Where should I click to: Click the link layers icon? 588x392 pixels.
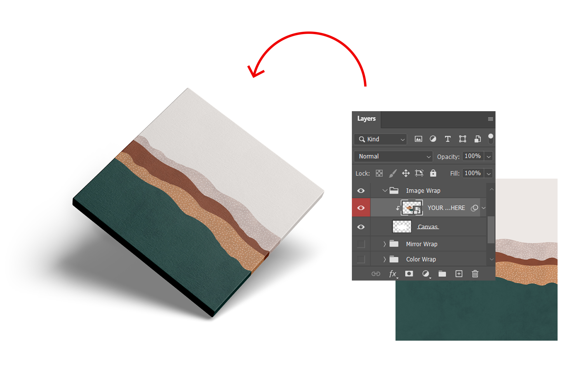(376, 274)
